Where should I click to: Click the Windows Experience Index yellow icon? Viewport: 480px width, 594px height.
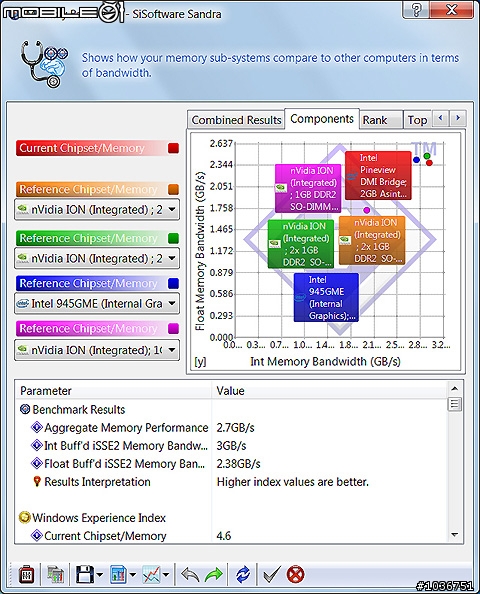[25, 517]
